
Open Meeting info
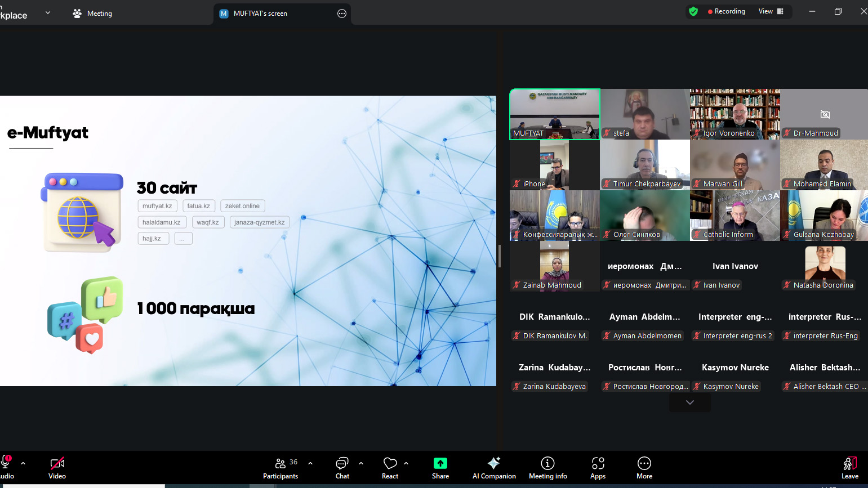pyautogui.click(x=547, y=468)
